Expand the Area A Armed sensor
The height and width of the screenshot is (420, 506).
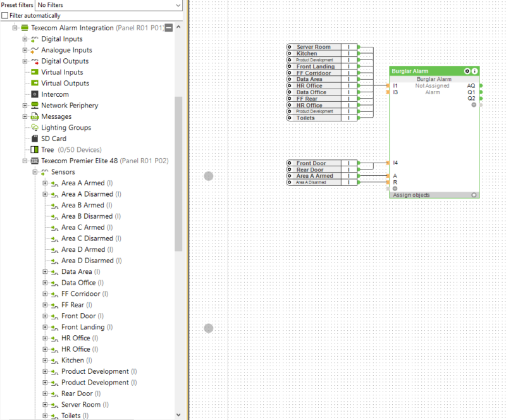tap(46, 183)
